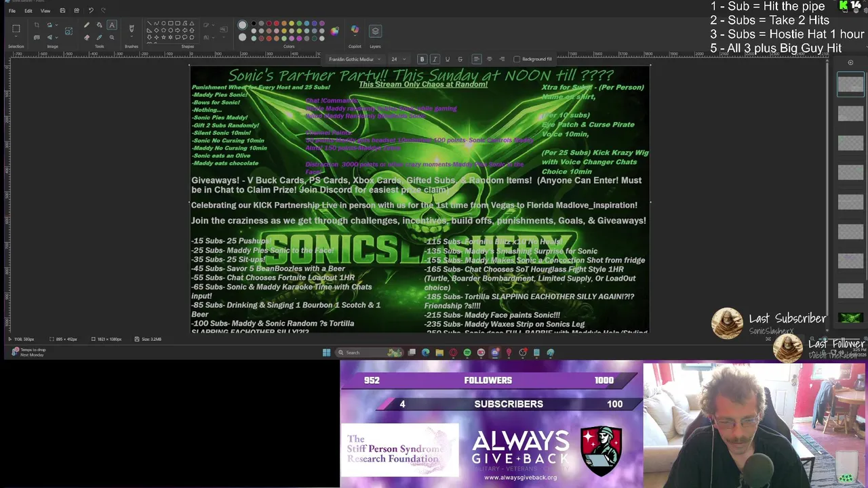
Task: Click the Crop icon in Image group
Action: pyautogui.click(x=37, y=24)
